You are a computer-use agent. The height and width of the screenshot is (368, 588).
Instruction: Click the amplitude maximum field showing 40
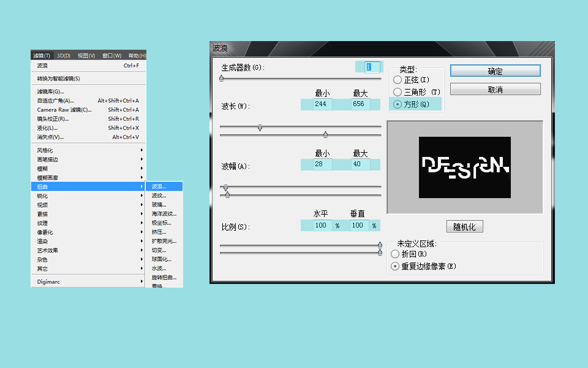(x=360, y=164)
